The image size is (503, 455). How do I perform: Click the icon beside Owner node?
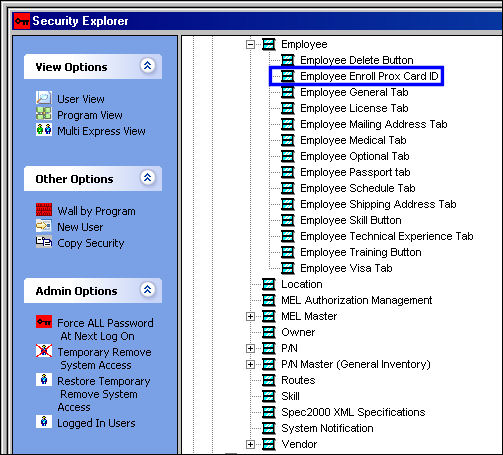point(269,332)
